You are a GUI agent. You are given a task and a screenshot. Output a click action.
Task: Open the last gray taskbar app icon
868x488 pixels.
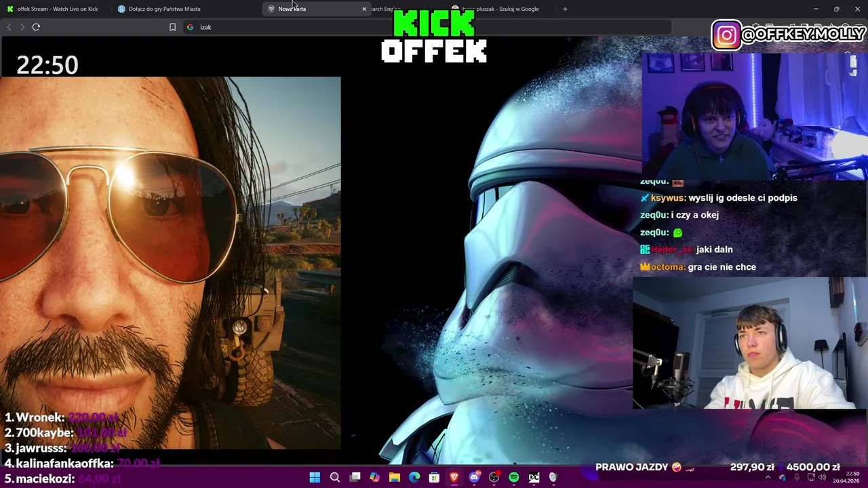tap(553, 478)
